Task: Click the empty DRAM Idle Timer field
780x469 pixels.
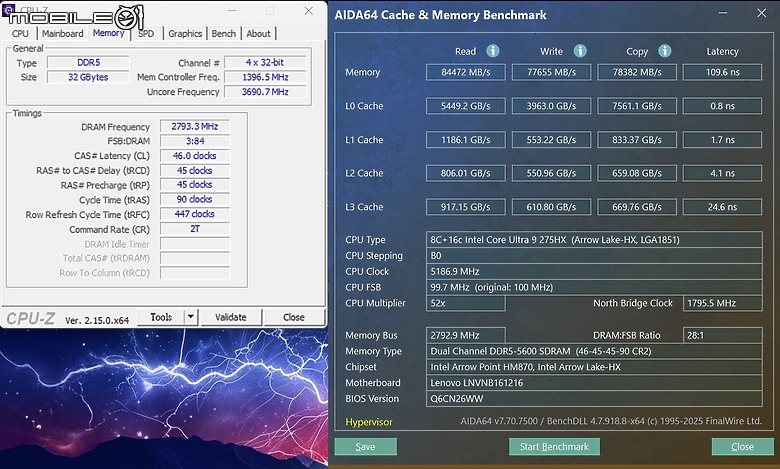Action: coord(195,244)
